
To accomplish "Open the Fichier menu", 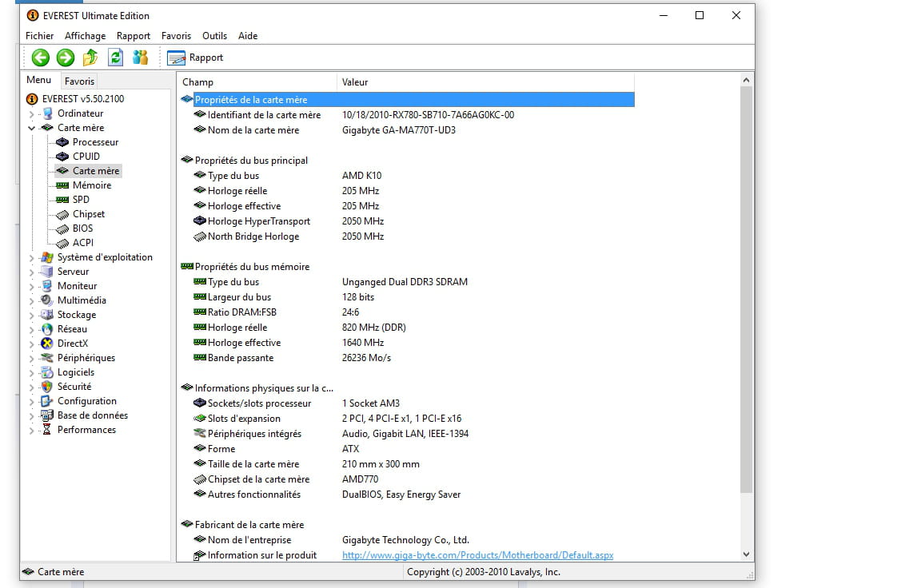I will click(40, 36).
